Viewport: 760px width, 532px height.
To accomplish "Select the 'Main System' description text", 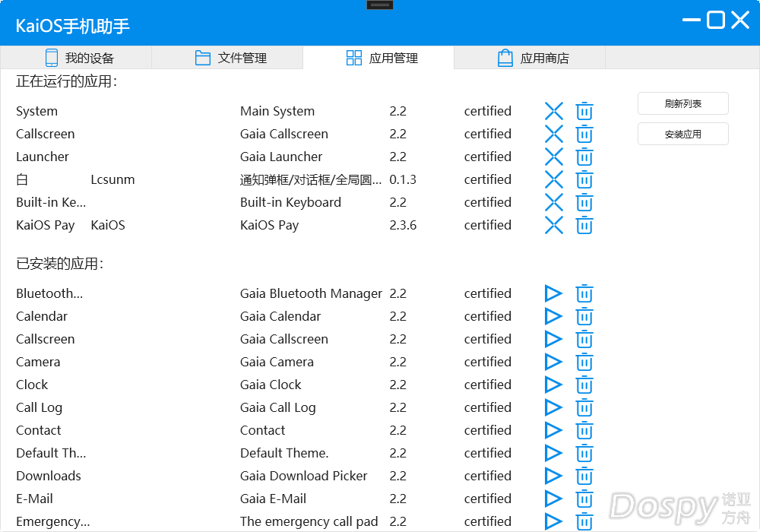I will point(277,112).
